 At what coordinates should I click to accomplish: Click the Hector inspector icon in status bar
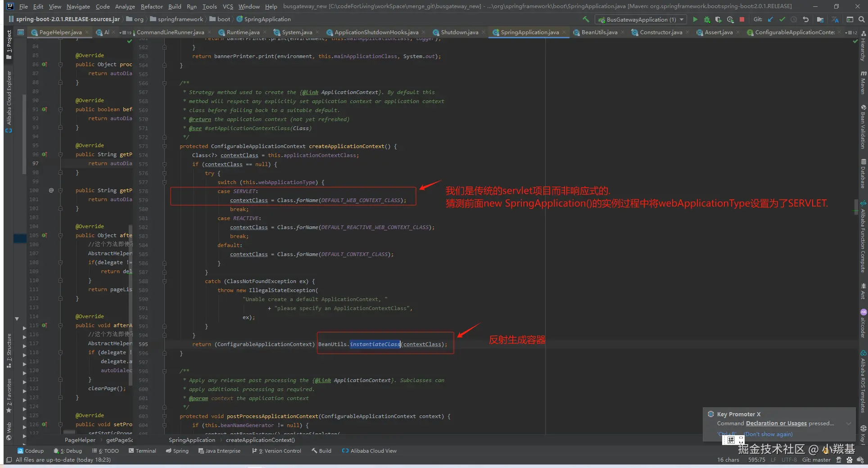838,459
